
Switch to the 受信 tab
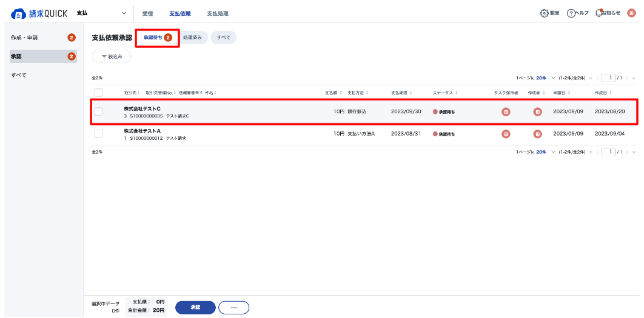click(147, 13)
